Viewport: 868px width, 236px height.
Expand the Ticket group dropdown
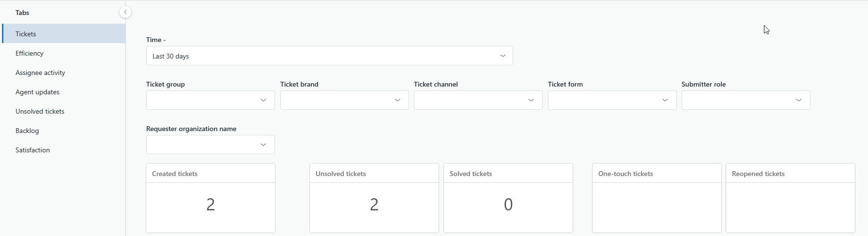210,100
